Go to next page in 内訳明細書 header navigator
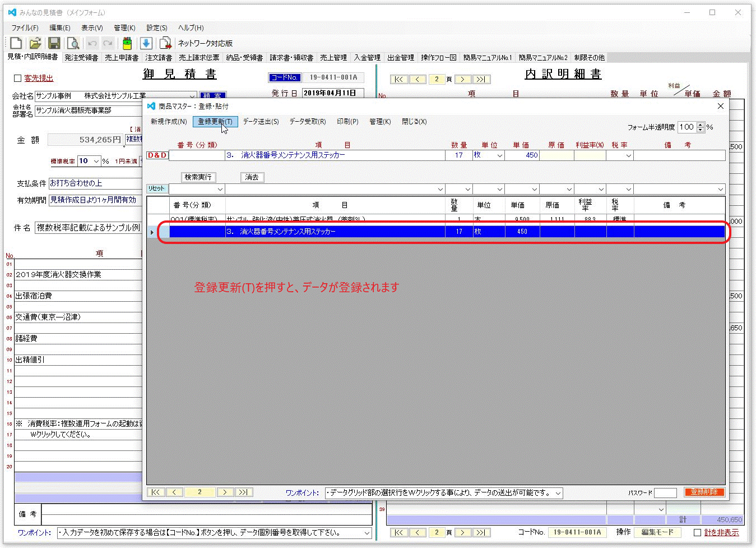This screenshot has height=548, width=756. coord(462,79)
